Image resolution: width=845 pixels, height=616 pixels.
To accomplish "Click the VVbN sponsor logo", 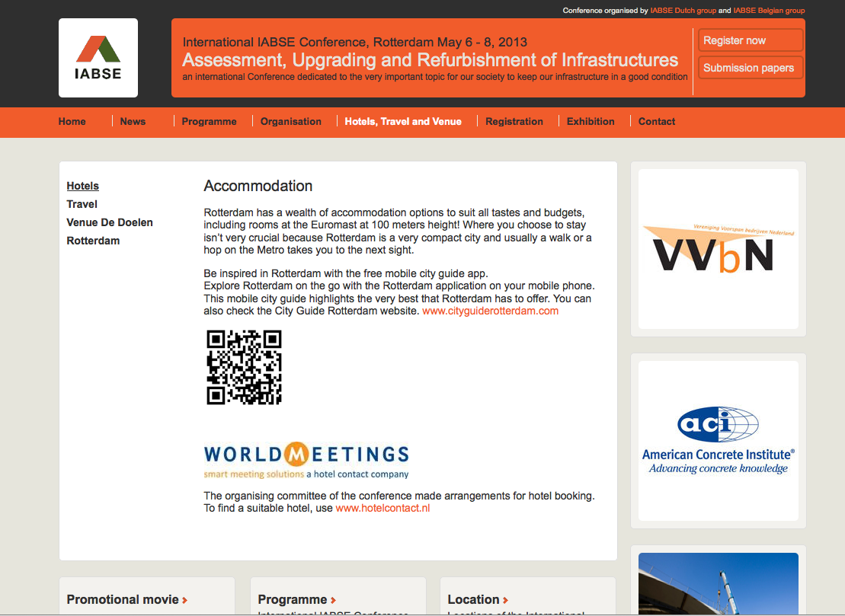I will 718,249.
